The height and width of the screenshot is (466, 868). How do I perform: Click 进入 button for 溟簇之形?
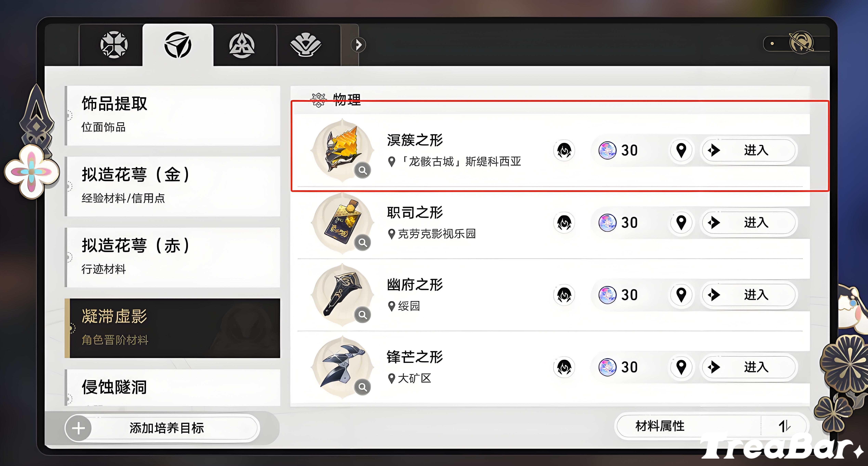click(x=749, y=150)
